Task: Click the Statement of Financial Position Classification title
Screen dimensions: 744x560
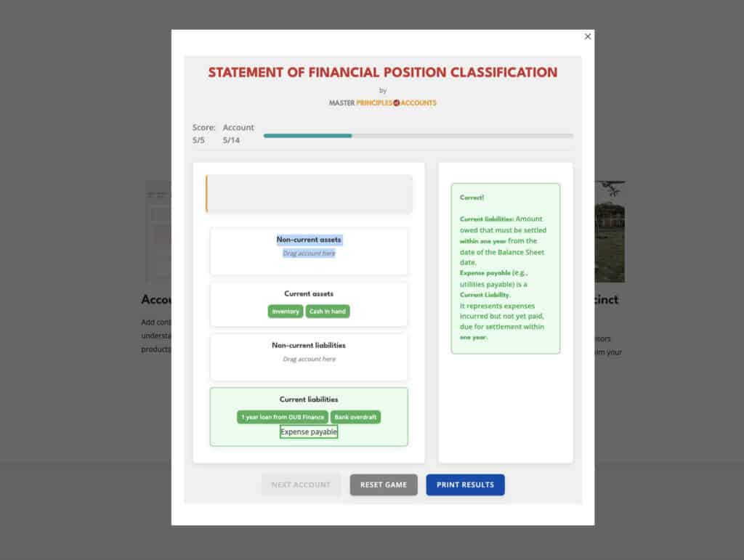Action: [x=383, y=73]
